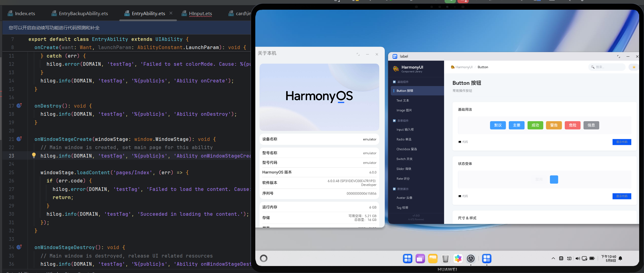Open the yellow Files app in dock
Image resolution: width=644 pixels, height=273 pixels.
tap(433, 258)
